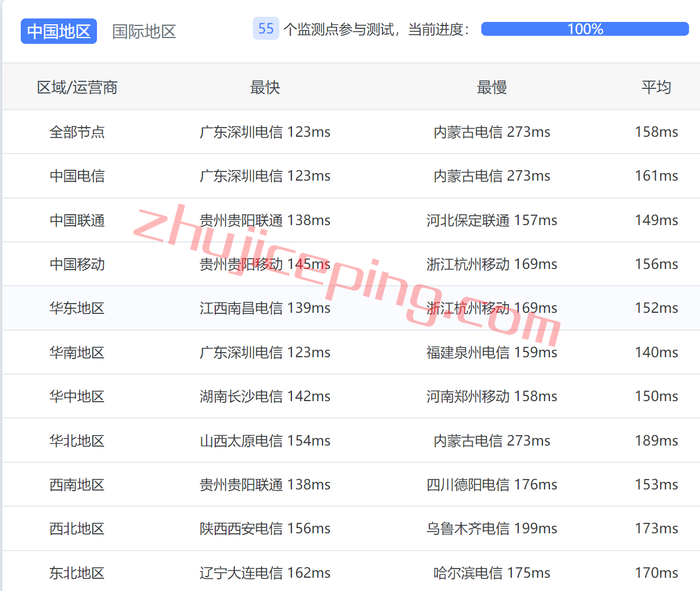Click 河南郑州移动 158ms cell
This screenshot has height=591, width=700.
point(492,396)
